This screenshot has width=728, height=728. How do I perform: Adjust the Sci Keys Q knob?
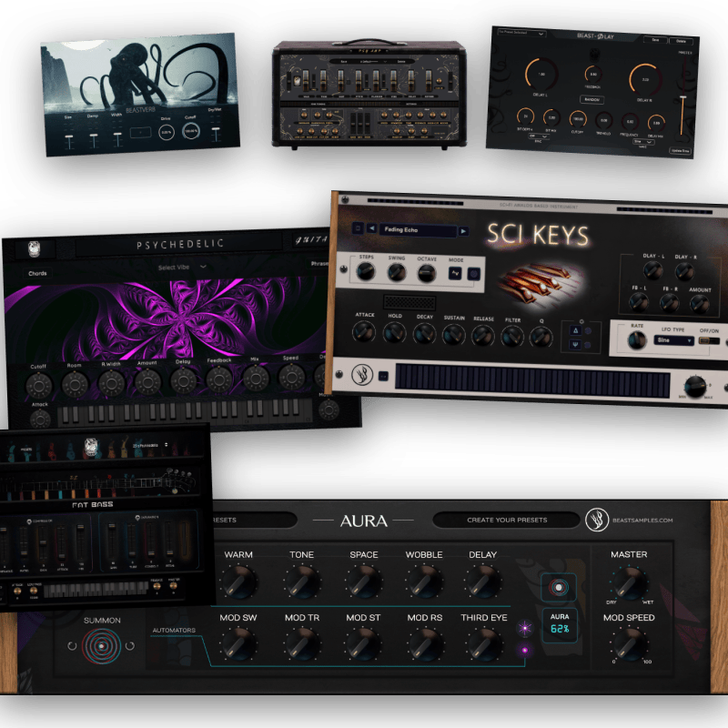541,338
